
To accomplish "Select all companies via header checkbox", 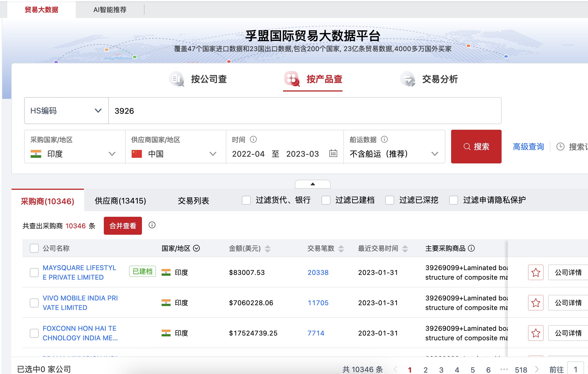I will (34, 248).
